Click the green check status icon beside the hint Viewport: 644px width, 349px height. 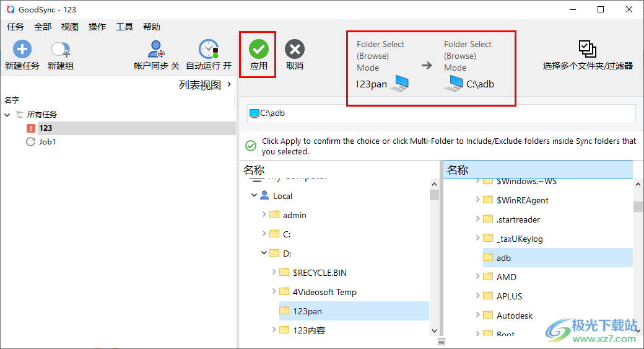click(251, 146)
